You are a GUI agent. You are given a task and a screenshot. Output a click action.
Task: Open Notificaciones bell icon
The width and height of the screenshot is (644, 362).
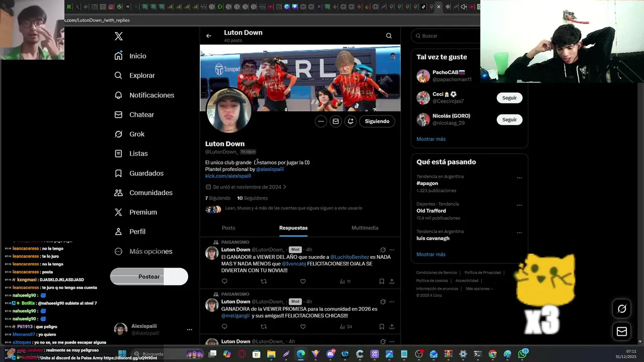tap(118, 95)
